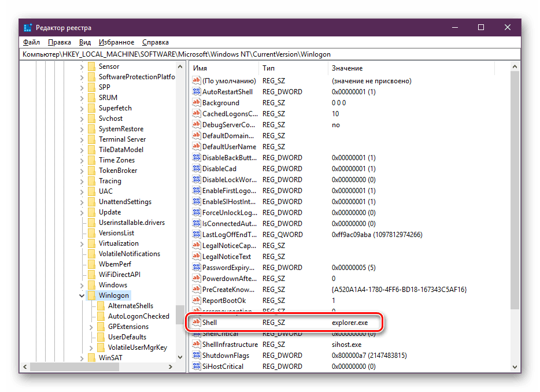Image resolution: width=540 pixels, height=392 pixels.
Task: Expand the GPExtensions subkey
Action: tap(91, 327)
